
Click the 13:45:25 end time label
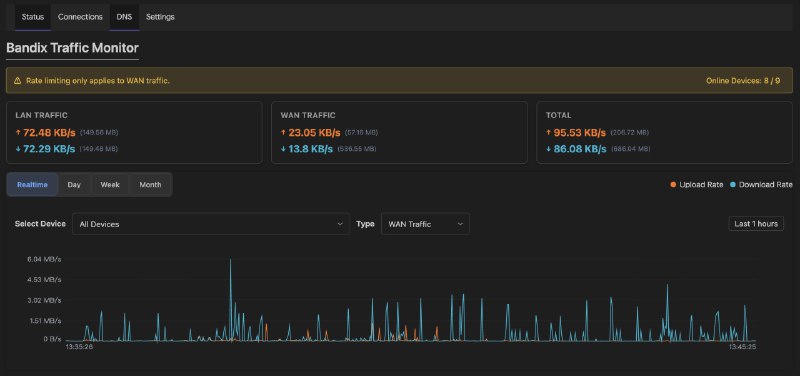[x=742, y=347]
